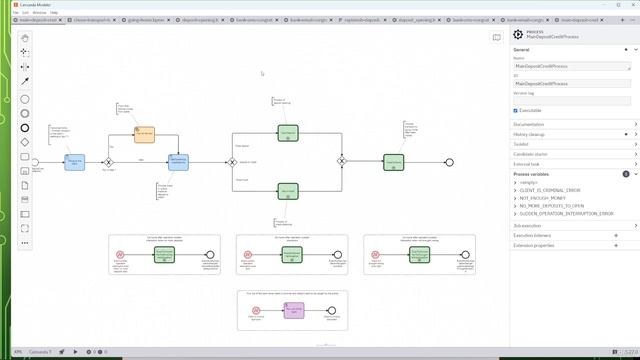Close the first file tab

point(60,20)
